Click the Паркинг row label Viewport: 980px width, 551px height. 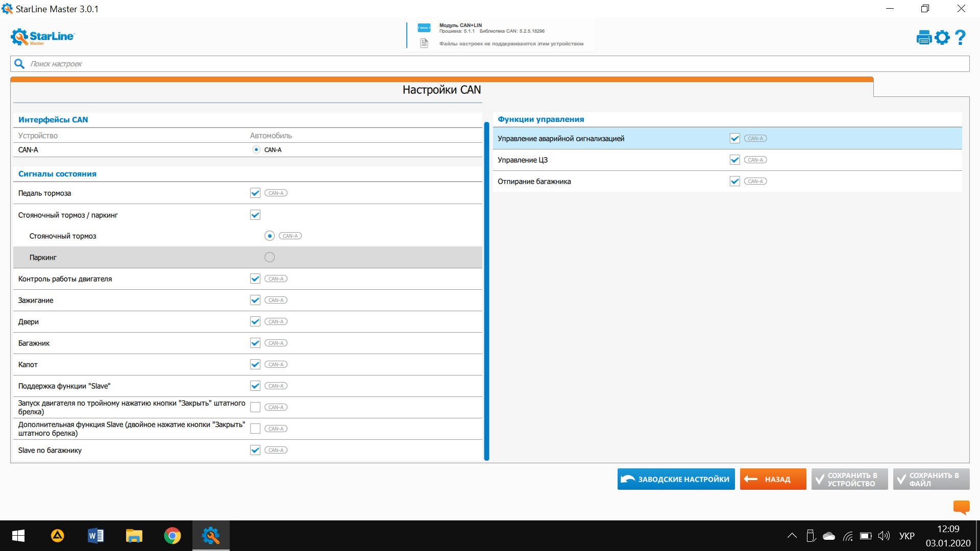pyautogui.click(x=43, y=257)
